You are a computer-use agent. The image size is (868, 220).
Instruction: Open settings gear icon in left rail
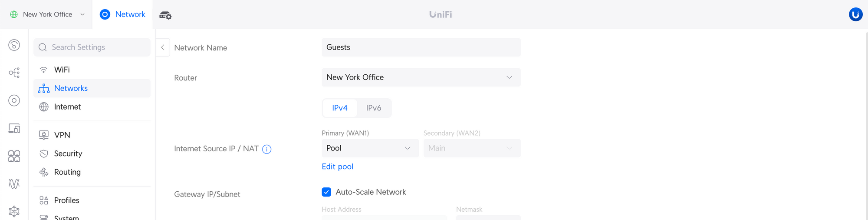coord(14,211)
